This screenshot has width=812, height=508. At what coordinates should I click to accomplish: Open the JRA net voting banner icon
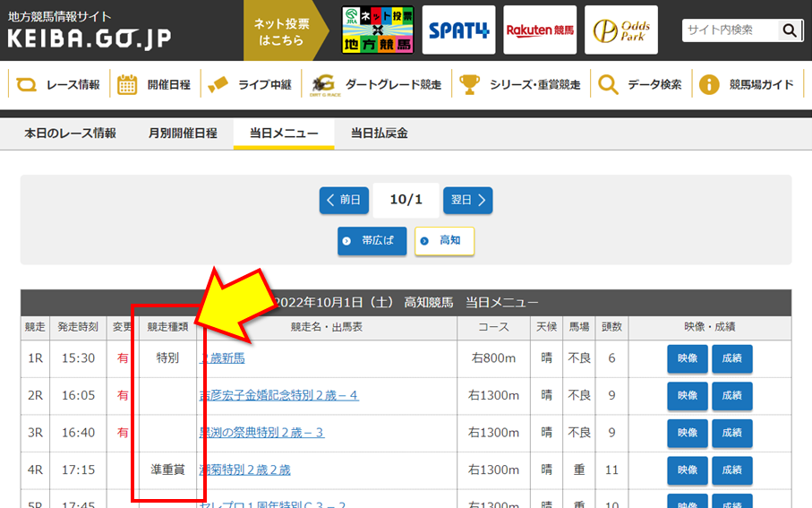(378, 30)
